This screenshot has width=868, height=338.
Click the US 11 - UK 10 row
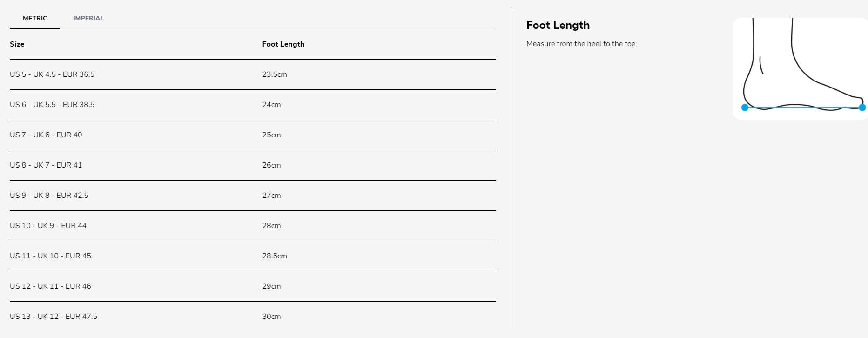click(50, 256)
